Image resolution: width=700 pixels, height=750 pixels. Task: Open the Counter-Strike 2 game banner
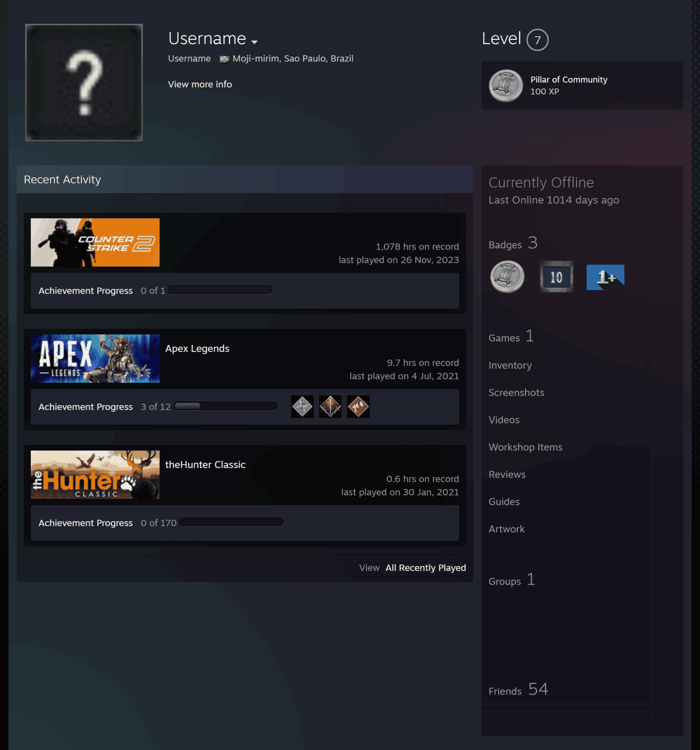[x=95, y=243]
